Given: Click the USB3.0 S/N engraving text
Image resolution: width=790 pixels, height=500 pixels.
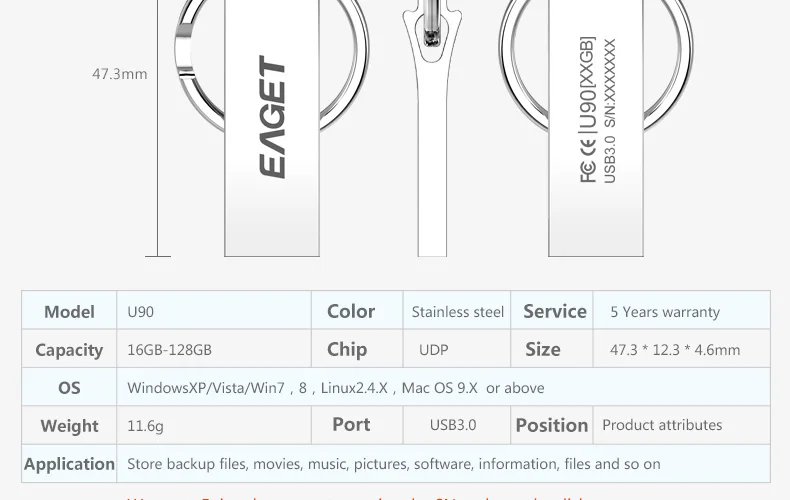Looking at the screenshot, I should click(609, 111).
